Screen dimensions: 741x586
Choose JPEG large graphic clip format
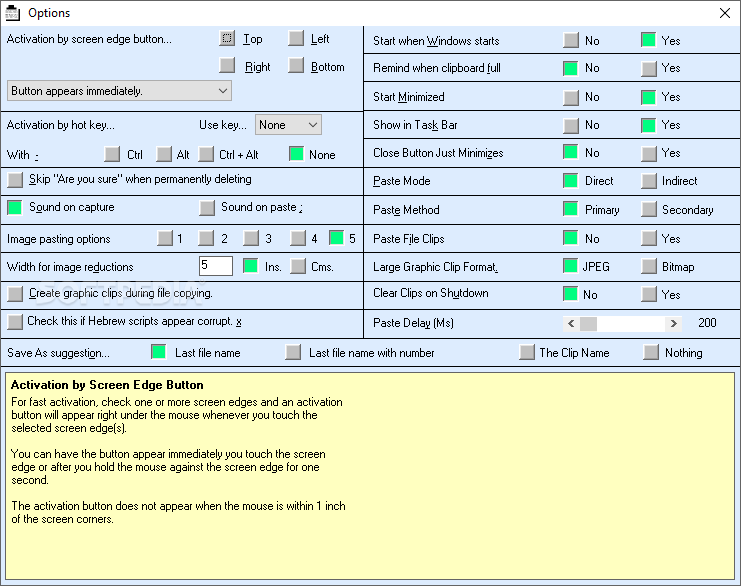pos(571,266)
